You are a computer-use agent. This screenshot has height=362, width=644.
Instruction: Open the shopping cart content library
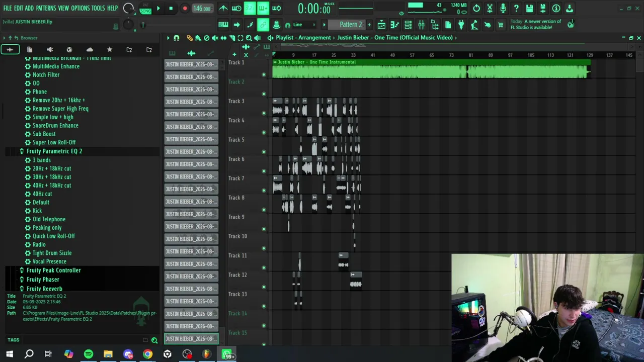(501, 25)
